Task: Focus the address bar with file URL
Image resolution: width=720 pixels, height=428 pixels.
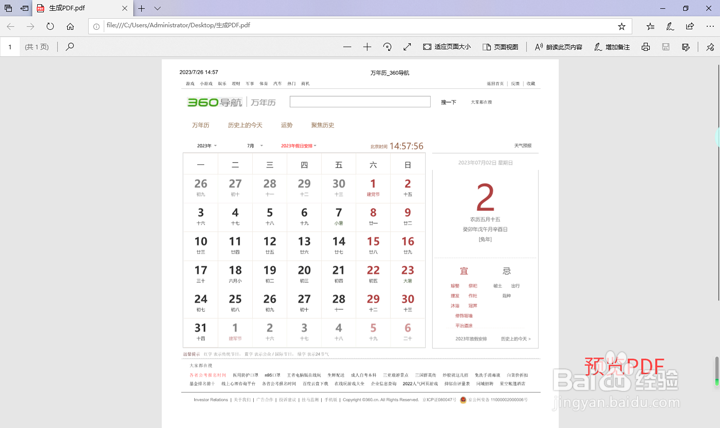Action: point(358,26)
